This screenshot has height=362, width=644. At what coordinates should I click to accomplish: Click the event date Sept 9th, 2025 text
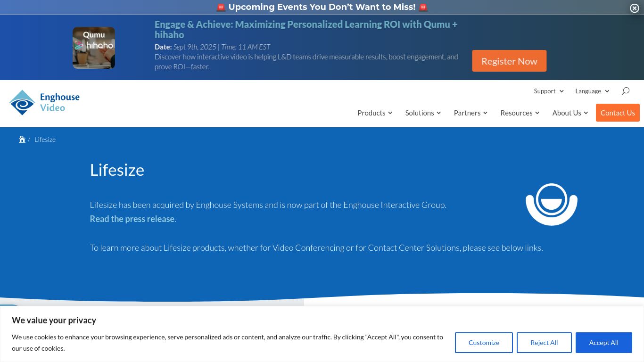195,47
